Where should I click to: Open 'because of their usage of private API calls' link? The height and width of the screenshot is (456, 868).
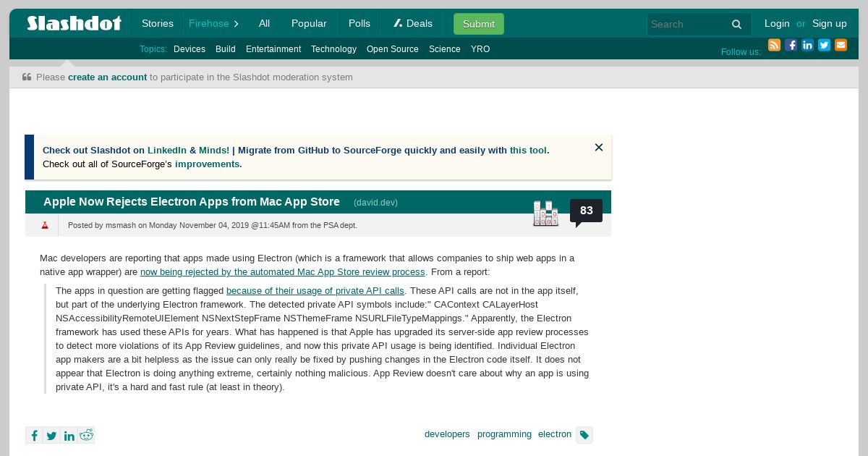coord(315,291)
